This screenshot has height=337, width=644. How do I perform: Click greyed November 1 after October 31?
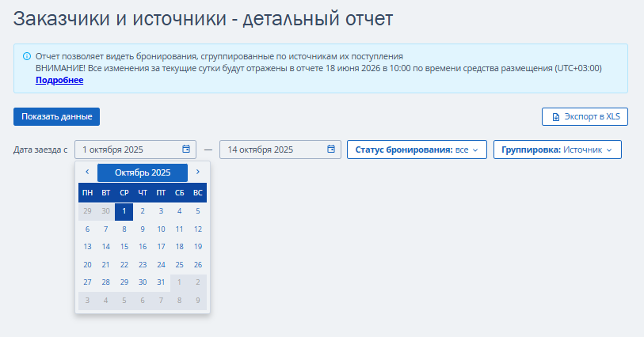(x=180, y=282)
